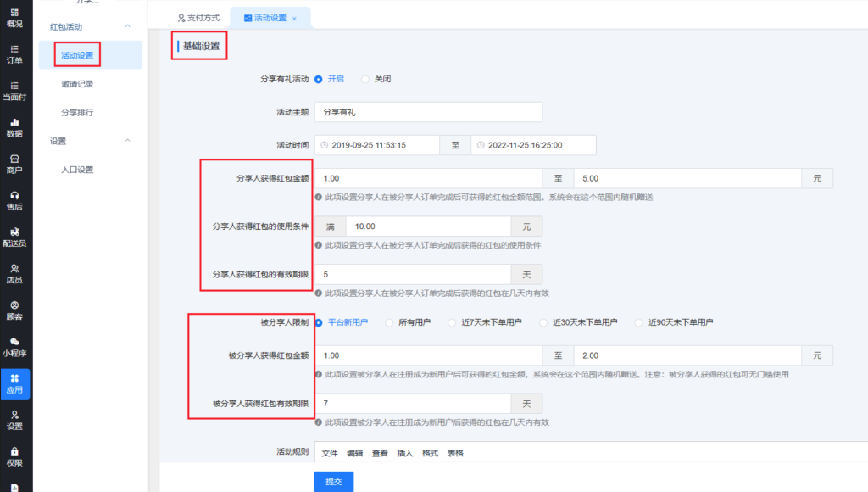
Task: Collapse the 设置 submenu group
Action: click(127, 141)
